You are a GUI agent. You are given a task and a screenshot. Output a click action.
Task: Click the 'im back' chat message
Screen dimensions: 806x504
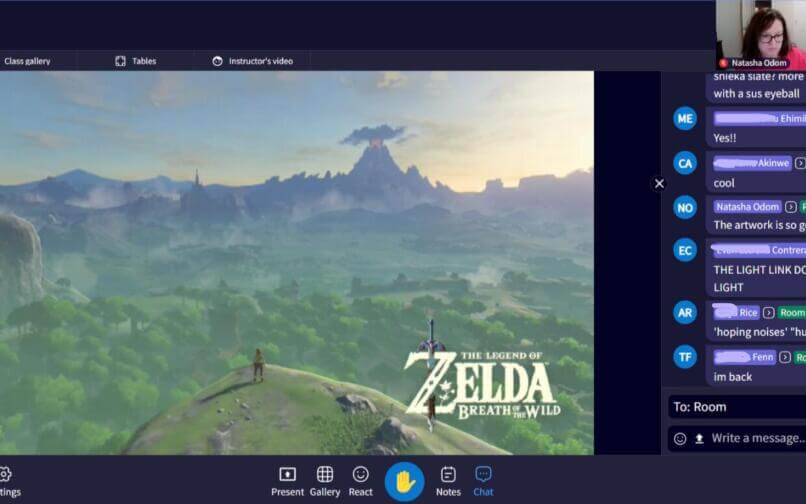(732, 377)
